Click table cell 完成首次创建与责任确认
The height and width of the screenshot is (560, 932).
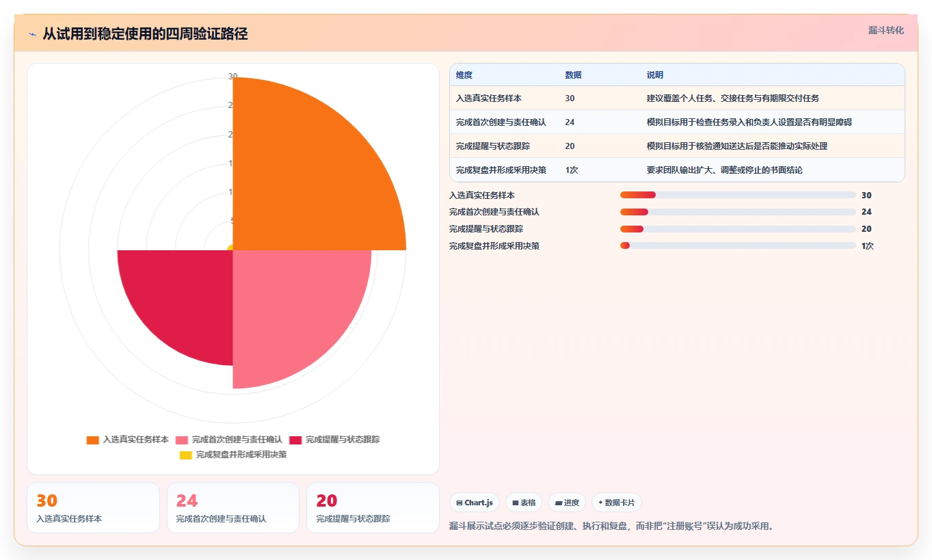pyautogui.click(x=501, y=122)
